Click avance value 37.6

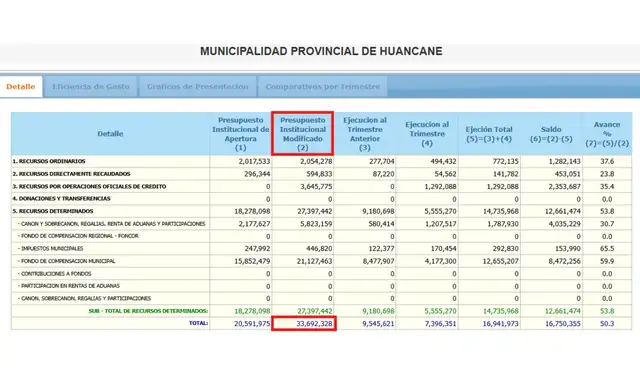[x=607, y=162]
